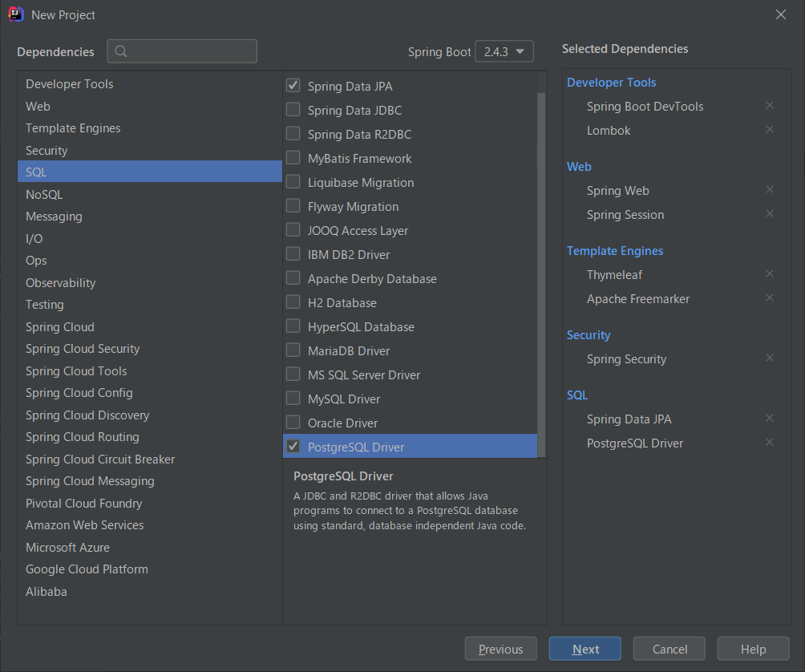Image resolution: width=805 pixels, height=672 pixels.
Task: Remove Spring Session from selected dependencies
Action: 769,214
